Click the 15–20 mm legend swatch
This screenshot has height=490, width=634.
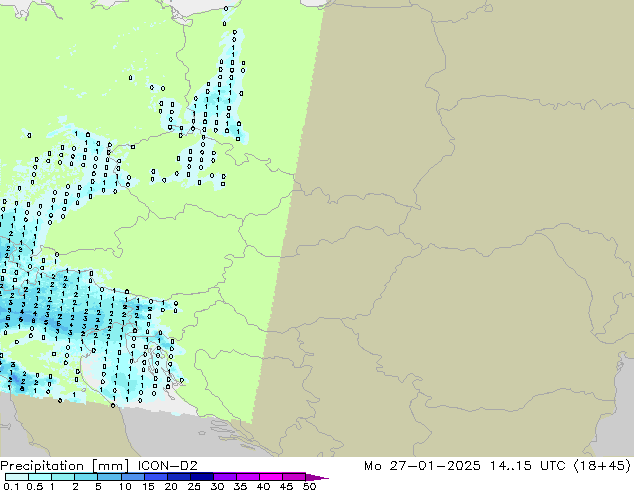pyautogui.click(x=156, y=477)
